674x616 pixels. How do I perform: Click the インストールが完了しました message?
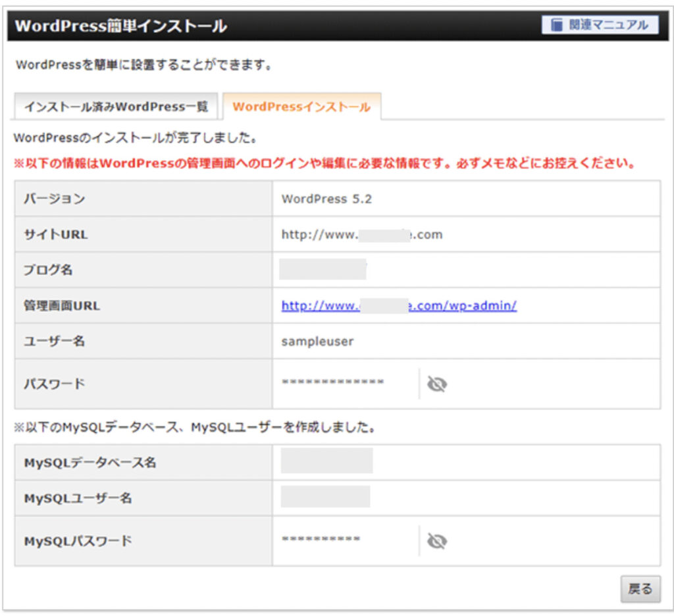pyautogui.click(x=136, y=138)
